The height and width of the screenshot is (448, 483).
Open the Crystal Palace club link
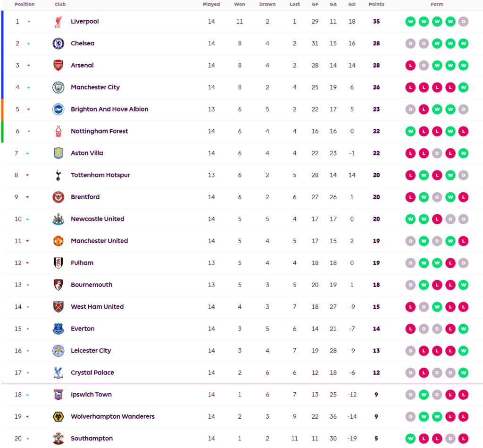click(92, 373)
